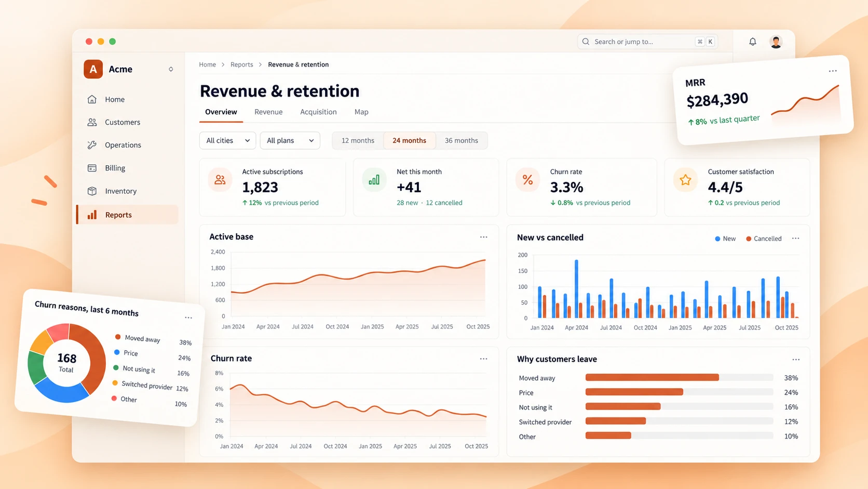Click the Acme logo icon
868x489 pixels.
[x=93, y=69]
